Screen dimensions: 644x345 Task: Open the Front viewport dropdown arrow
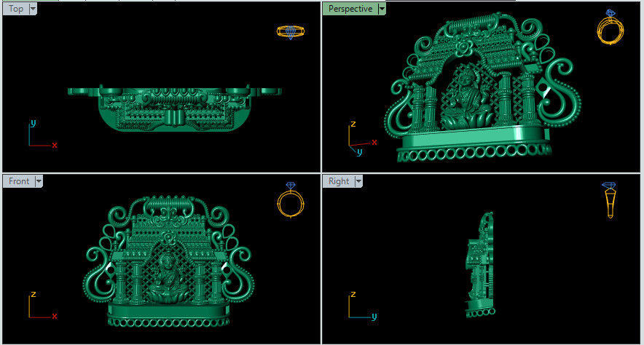click(39, 181)
